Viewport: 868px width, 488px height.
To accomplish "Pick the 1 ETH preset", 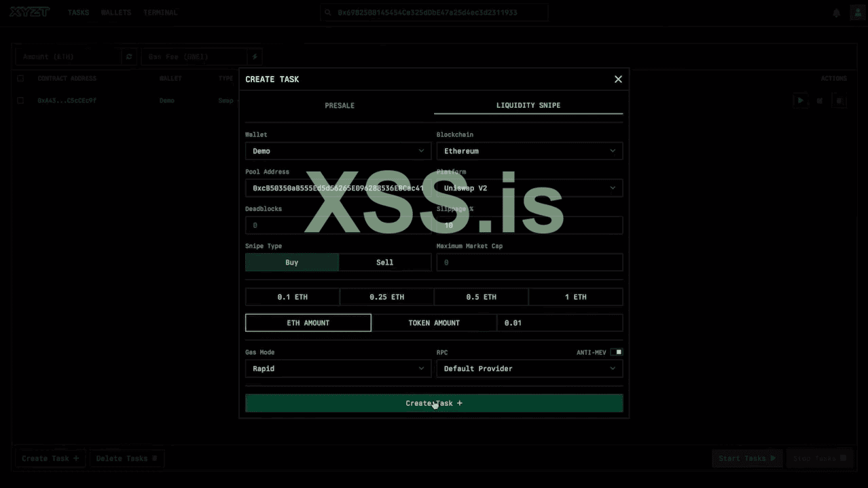I will click(576, 297).
